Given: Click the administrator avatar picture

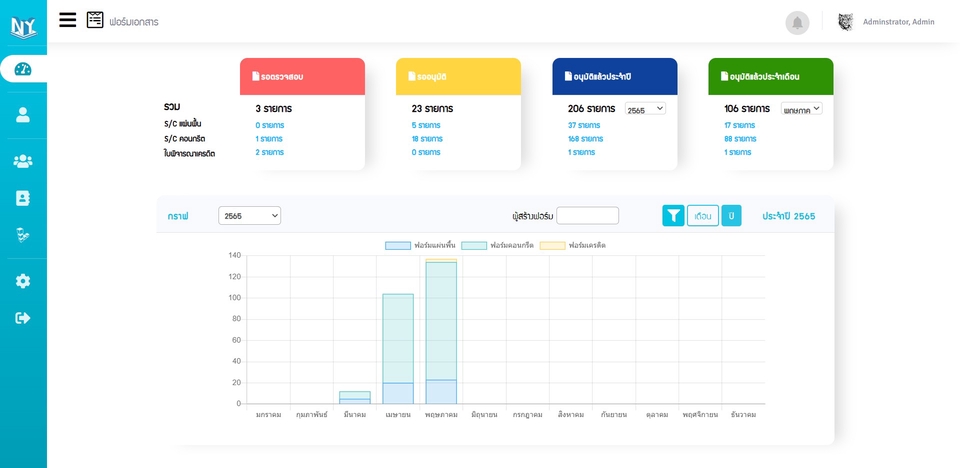Looking at the screenshot, I should pos(846,22).
